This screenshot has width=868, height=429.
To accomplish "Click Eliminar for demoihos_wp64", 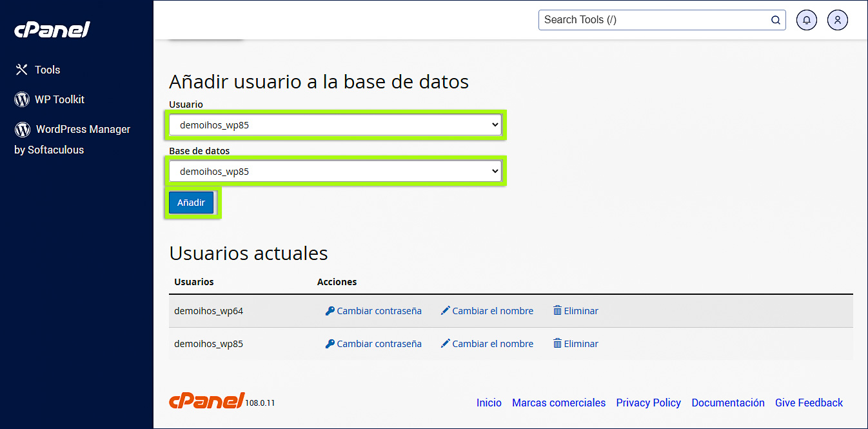I will (576, 311).
